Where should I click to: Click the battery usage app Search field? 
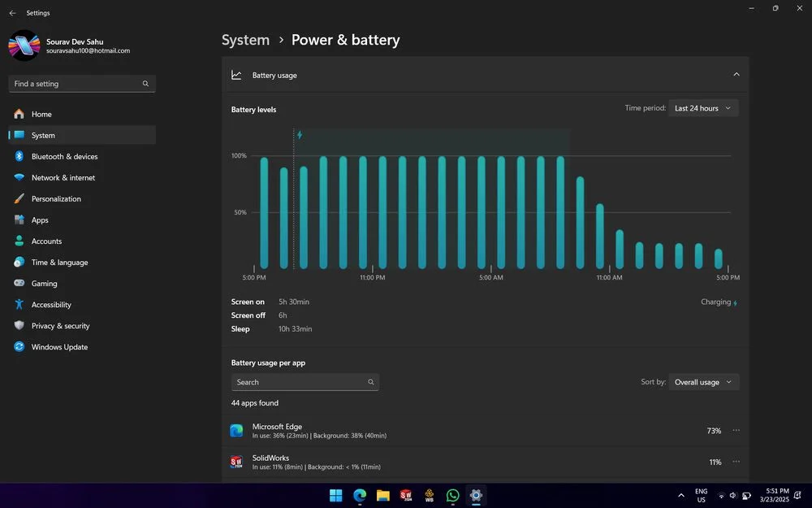(299, 382)
